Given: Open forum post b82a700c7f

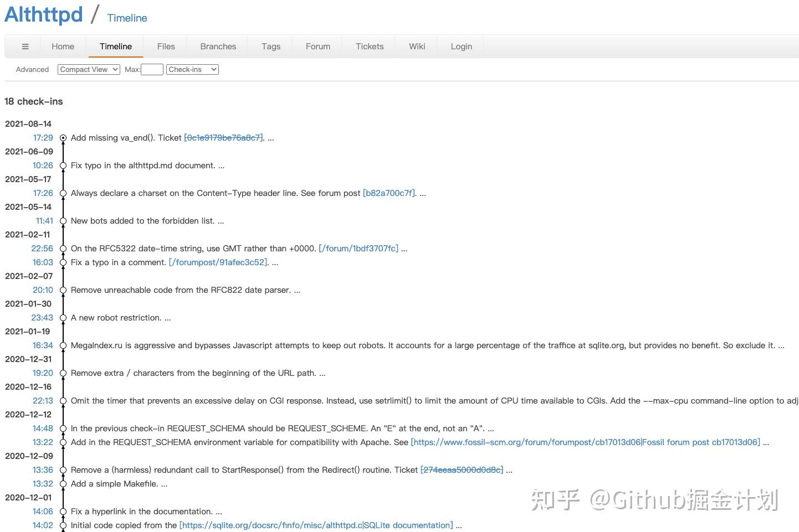Looking at the screenshot, I should point(388,193).
